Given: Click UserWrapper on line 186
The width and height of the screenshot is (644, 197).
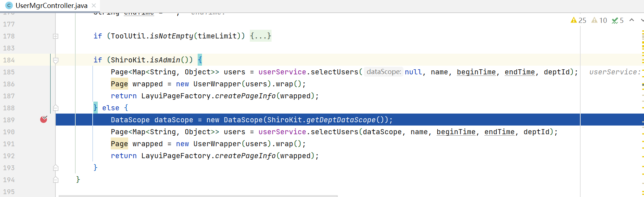Looking at the screenshot, I should (x=217, y=84).
